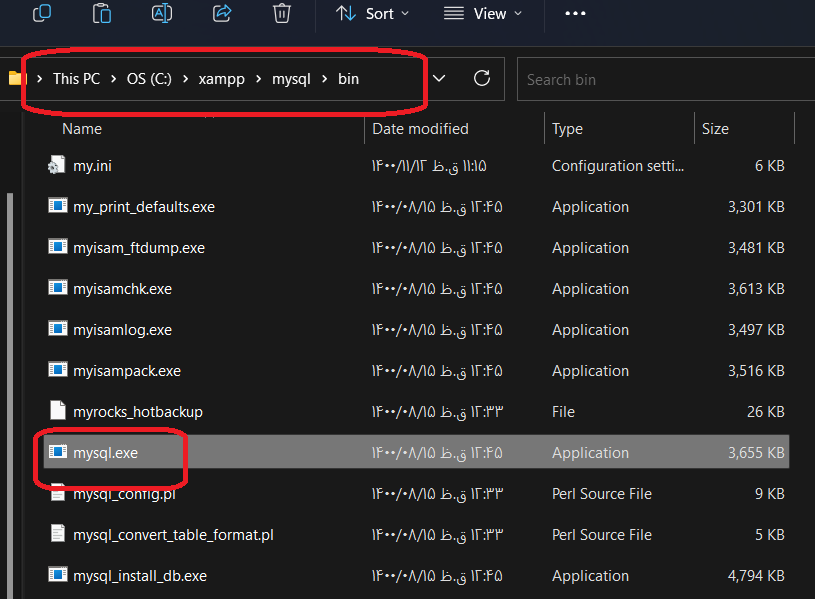Image resolution: width=815 pixels, height=599 pixels.
Task: Sort by the Size column header
Action: (715, 129)
